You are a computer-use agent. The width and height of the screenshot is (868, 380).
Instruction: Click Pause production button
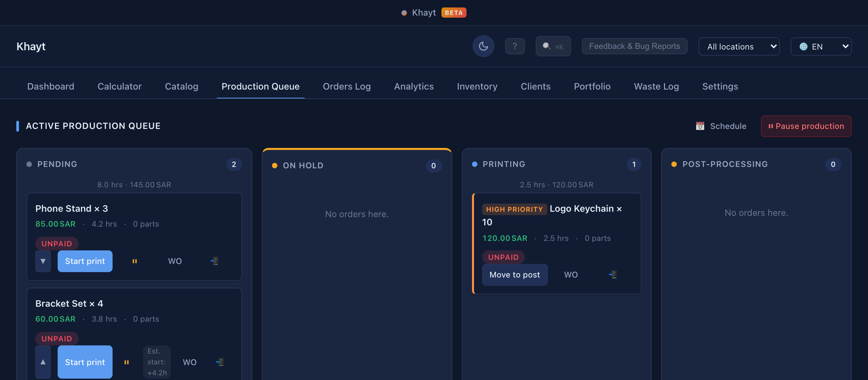click(806, 126)
